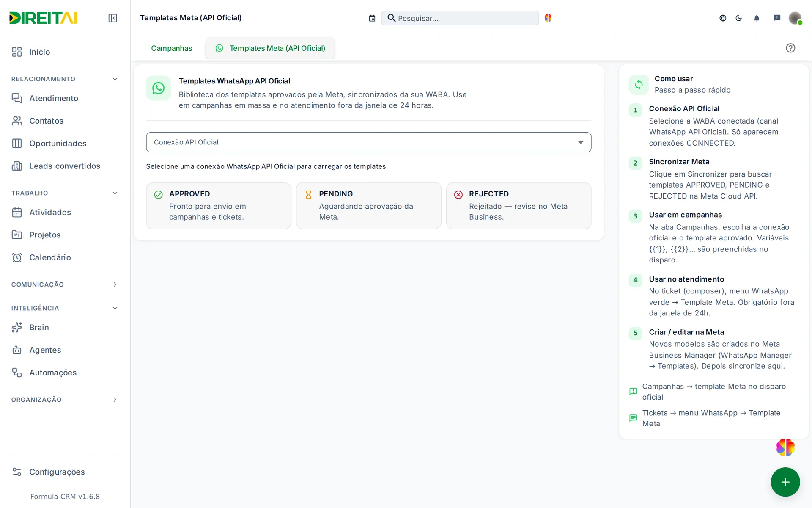Click the green plus floating button
812x508 pixels.
click(785, 482)
